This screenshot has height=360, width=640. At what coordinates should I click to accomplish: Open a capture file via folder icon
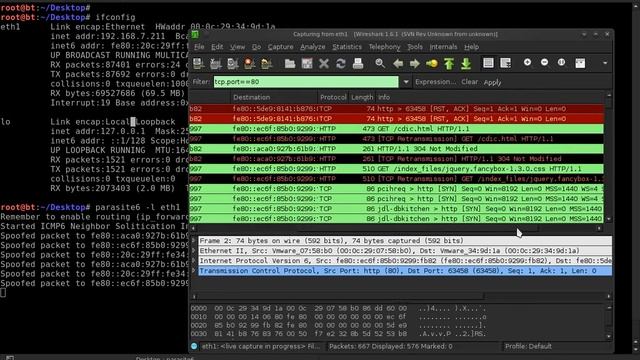point(290,63)
